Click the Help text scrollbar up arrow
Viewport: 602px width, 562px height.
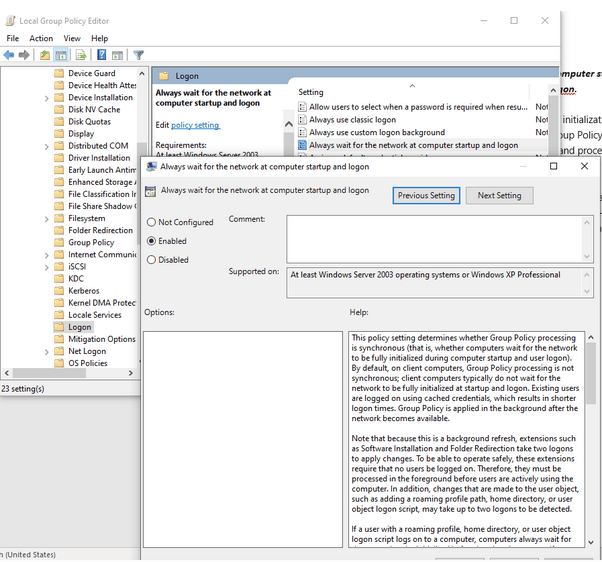click(x=591, y=337)
